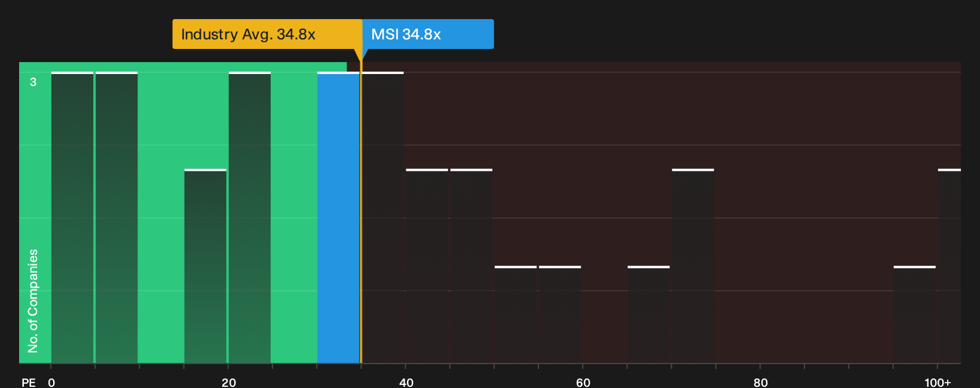Viewport: 980px width, 388px height.
Task: Click the histogram bar for PE 35-40
Action: (x=383, y=218)
